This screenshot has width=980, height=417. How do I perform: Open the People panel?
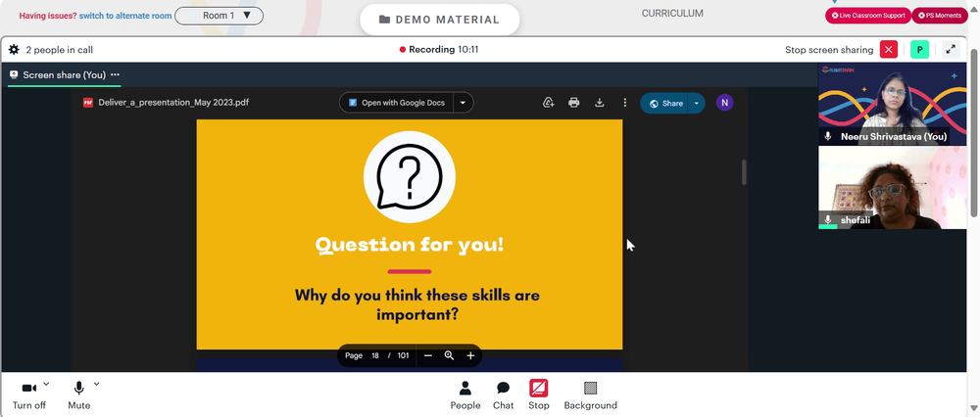465,395
